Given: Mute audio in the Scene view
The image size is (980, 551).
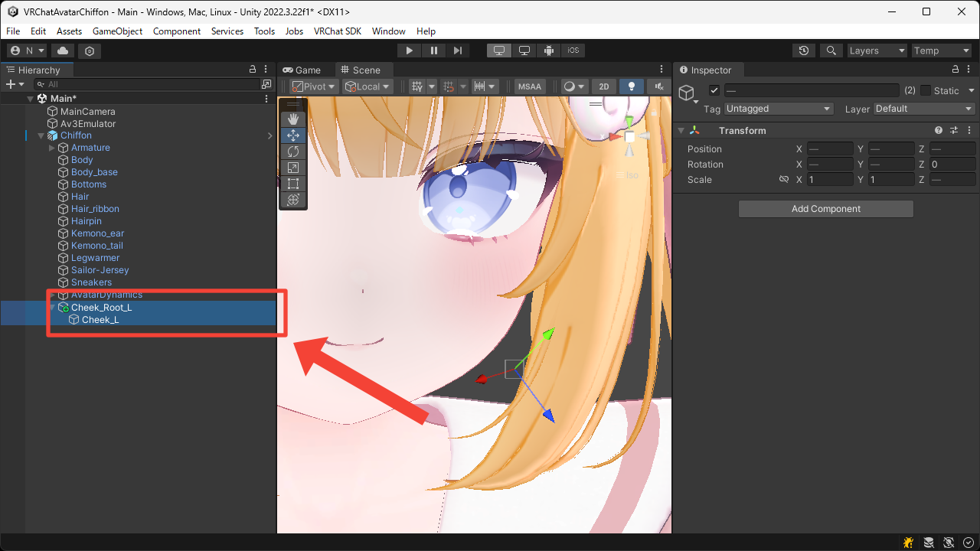Looking at the screenshot, I should (x=657, y=86).
